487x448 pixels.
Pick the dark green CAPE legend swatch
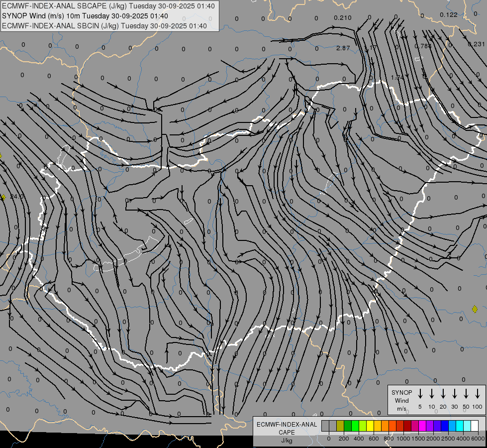[348, 426]
